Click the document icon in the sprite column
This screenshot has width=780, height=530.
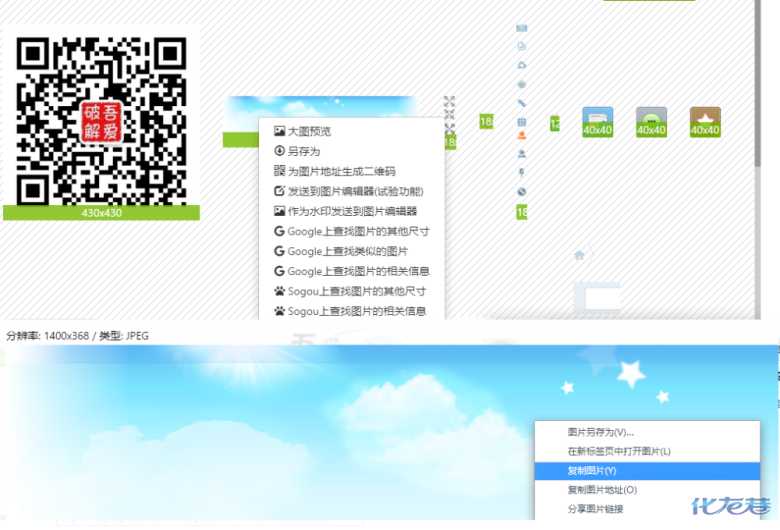pos(521,46)
